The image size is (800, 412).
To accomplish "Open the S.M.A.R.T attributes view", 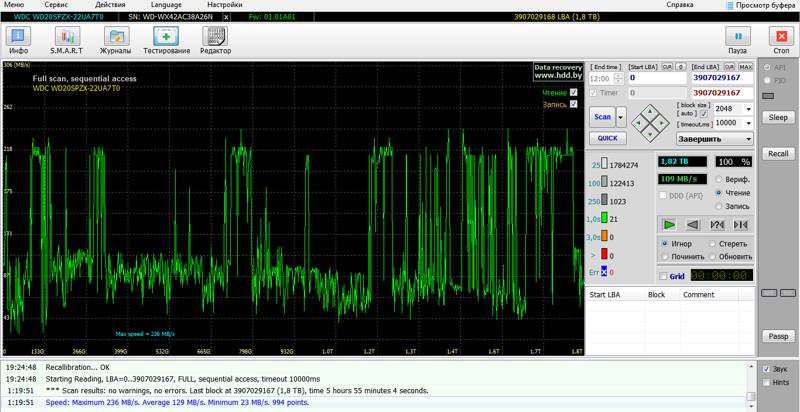I will (x=67, y=40).
